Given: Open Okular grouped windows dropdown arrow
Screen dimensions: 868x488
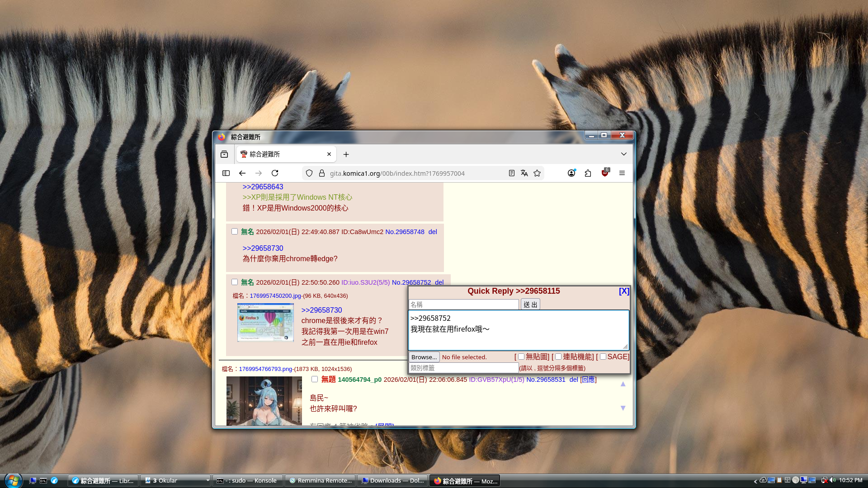Looking at the screenshot, I should point(208,480).
